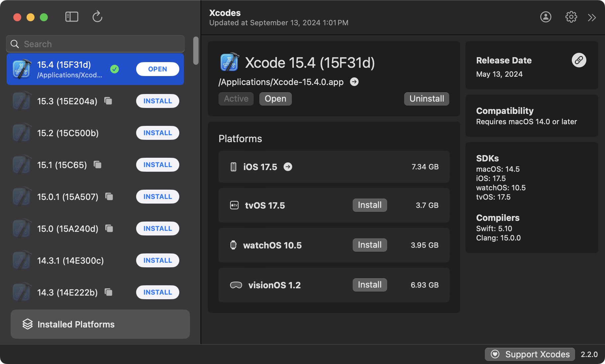This screenshot has height=364, width=605.
Task: Click green checkmark on Xcode 15.4
Action: 115,69
